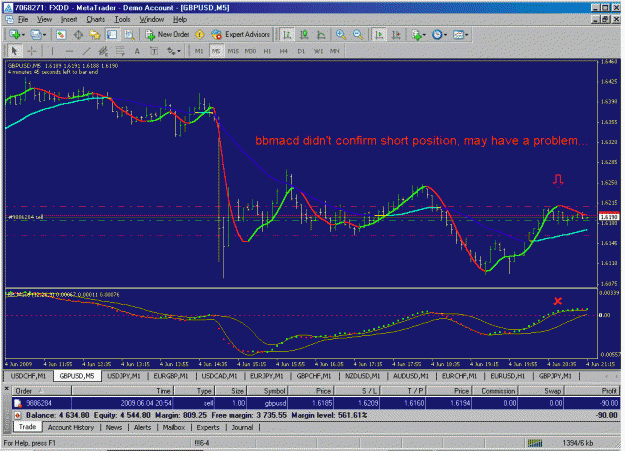625x451 pixels.
Task: Open the Strategy Tester icon
Action: coord(129,35)
